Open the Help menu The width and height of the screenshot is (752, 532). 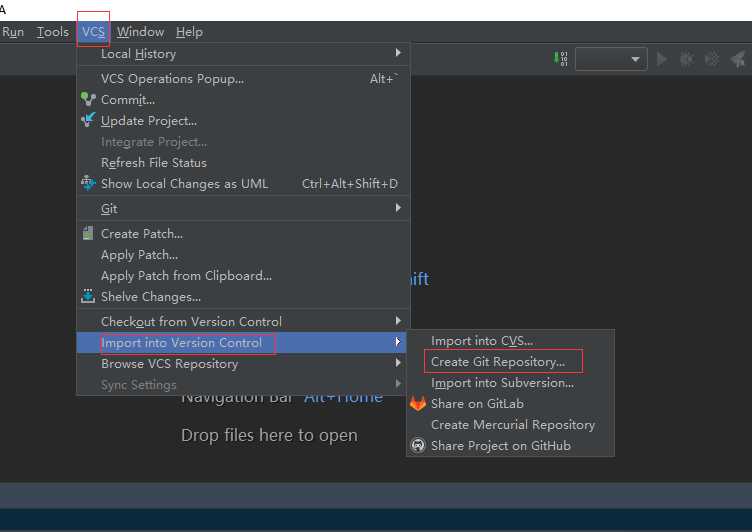189,32
